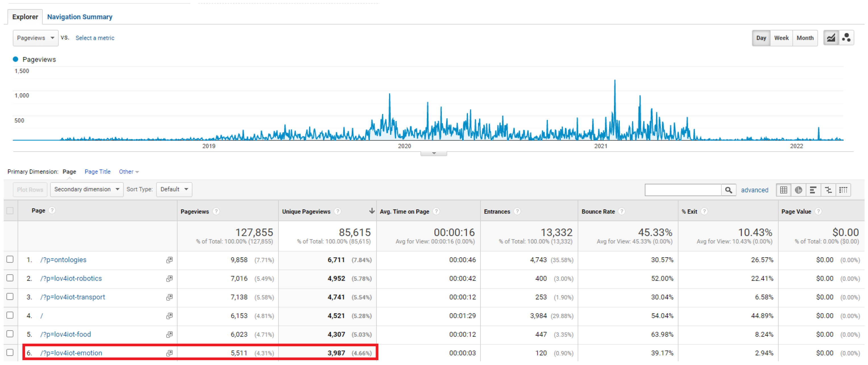The image size is (868, 365).
Task: Click into the table search field
Action: pos(683,190)
